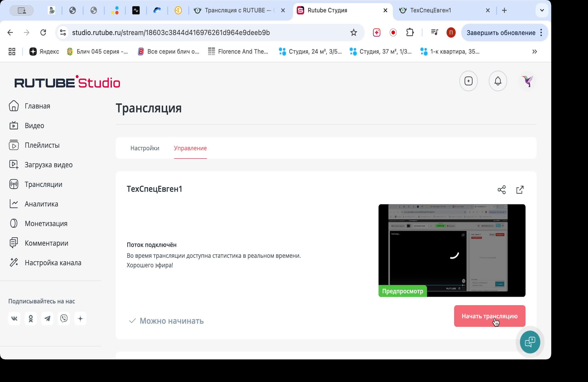Open the Telegram social link
Image resolution: width=588 pixels, height=382 pixels.
pyautogui.click(x=48, y=319)
